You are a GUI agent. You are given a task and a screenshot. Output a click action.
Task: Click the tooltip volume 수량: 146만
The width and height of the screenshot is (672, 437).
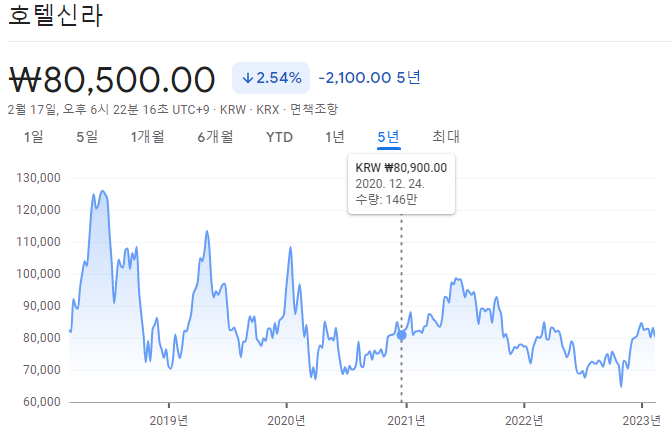[386, 200]
